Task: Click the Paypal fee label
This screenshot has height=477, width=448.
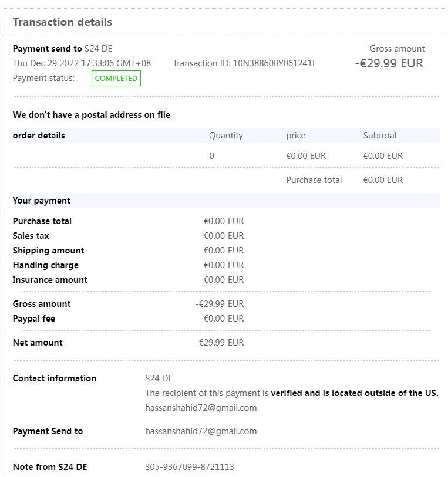Action: point(33,319)
